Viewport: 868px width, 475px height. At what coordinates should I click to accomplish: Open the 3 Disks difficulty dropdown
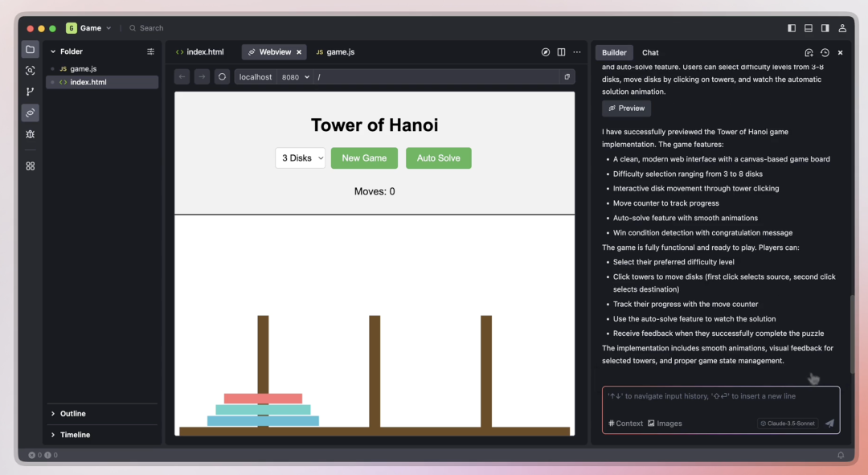click(300, 158)
